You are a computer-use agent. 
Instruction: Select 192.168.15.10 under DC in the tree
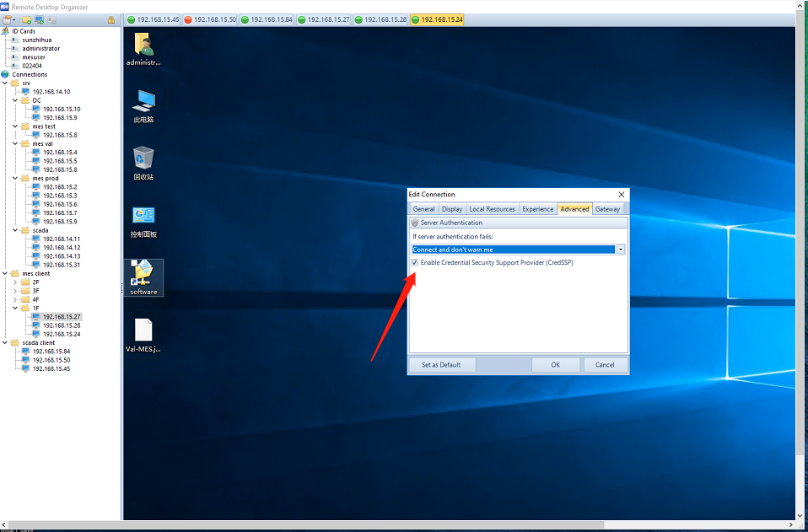(62, 109)
